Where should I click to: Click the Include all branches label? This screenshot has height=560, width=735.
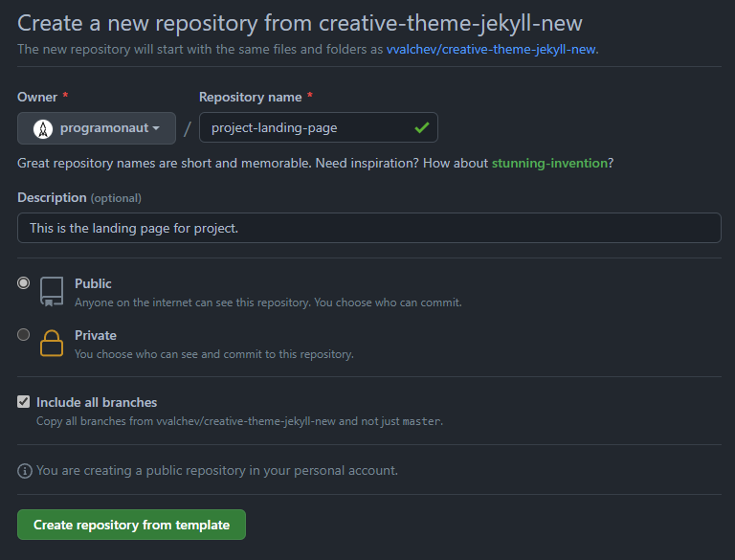(97, 402)
